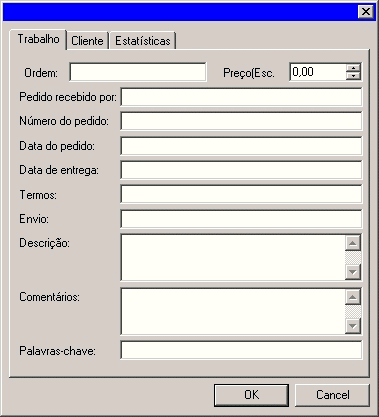
Task: Click the Palavras-chave input field
Action: point(241,350)
